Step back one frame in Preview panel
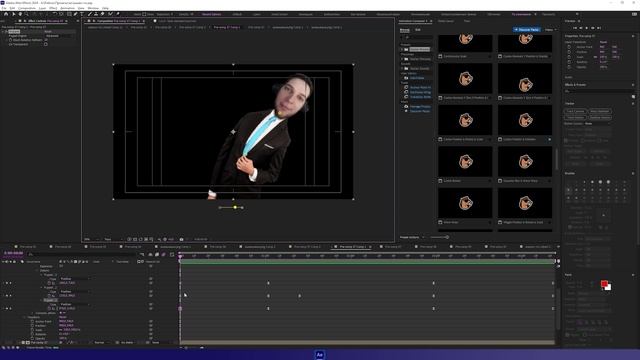The height and width of the screenshot is (360, 640). pyautogui.click(x=581, y=28)
